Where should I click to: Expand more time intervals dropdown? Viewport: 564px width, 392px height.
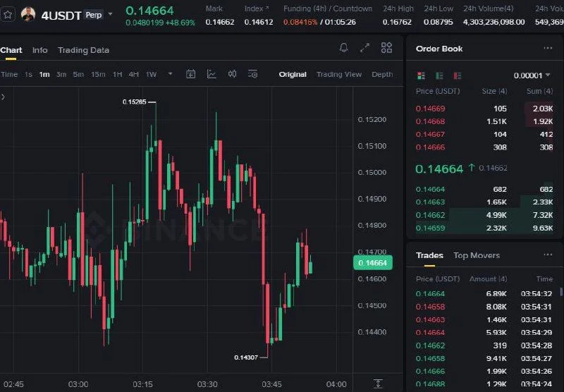[170, 74]
